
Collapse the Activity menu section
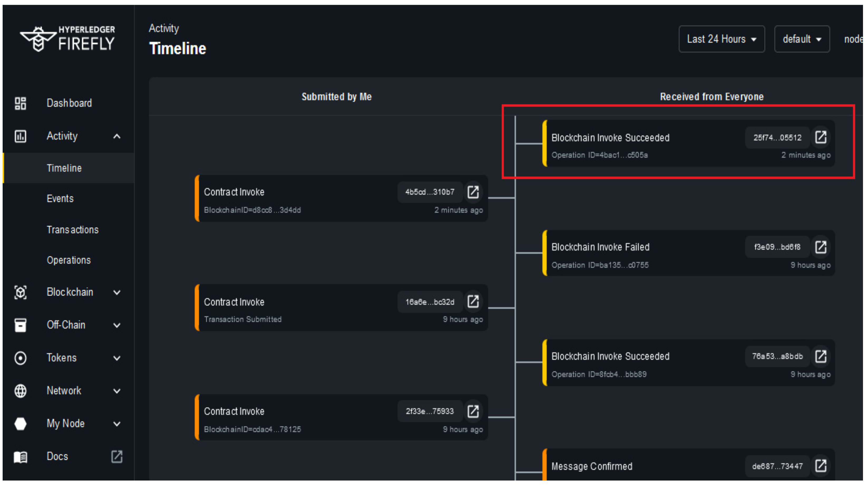pyautogui.click(x=116, y=136)
